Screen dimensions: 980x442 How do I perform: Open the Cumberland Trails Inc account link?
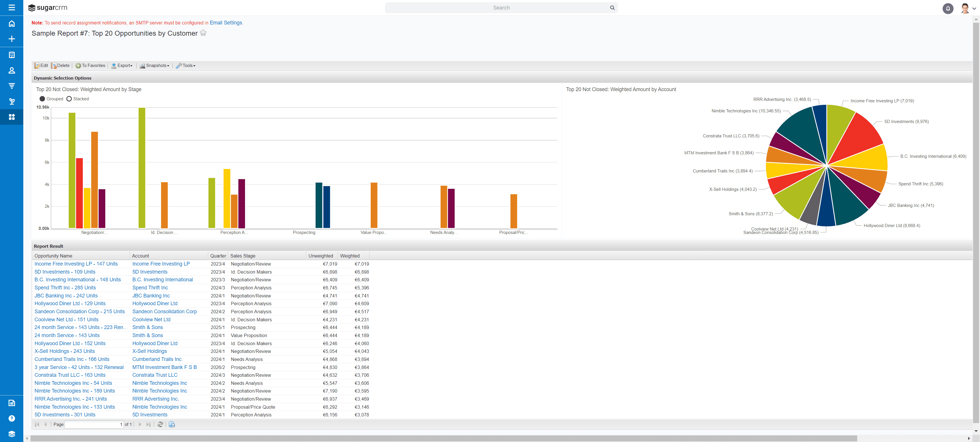point(157,359)
